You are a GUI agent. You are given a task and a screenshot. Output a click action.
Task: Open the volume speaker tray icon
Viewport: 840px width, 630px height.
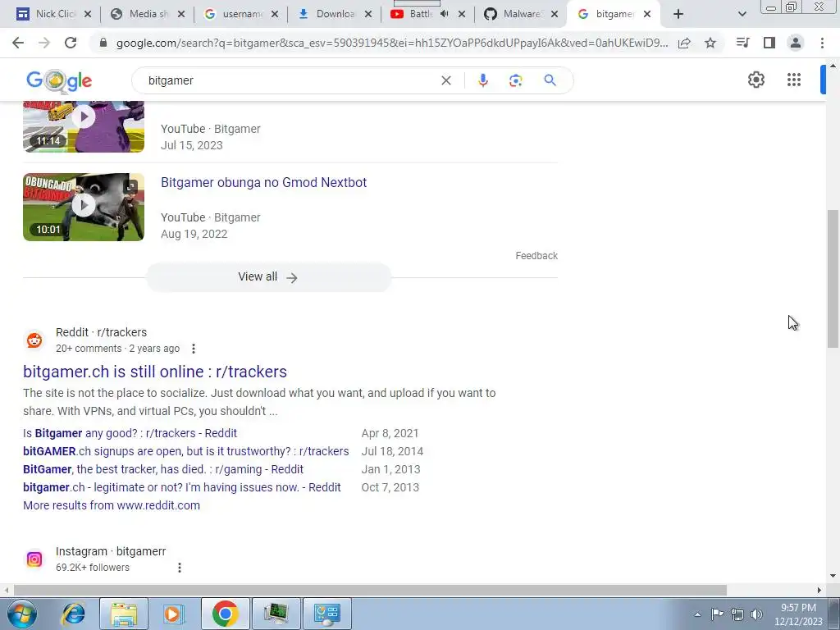tap(756, 614)
